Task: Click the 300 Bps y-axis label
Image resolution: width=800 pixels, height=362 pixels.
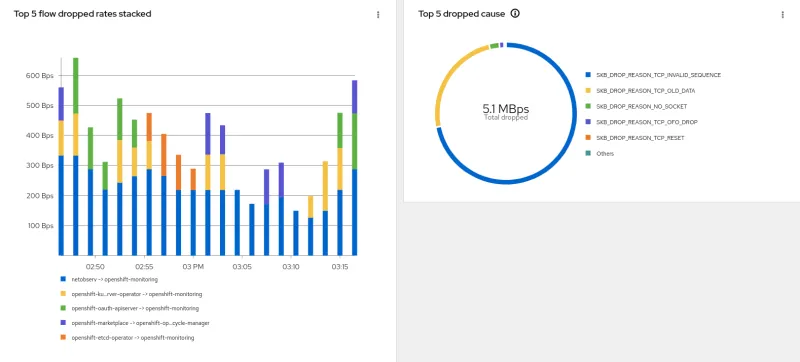Action: click(x=40, y=166)
